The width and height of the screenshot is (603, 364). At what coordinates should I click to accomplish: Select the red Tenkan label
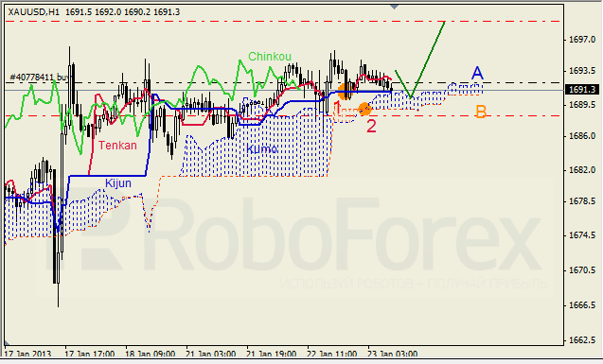[117, 146]
